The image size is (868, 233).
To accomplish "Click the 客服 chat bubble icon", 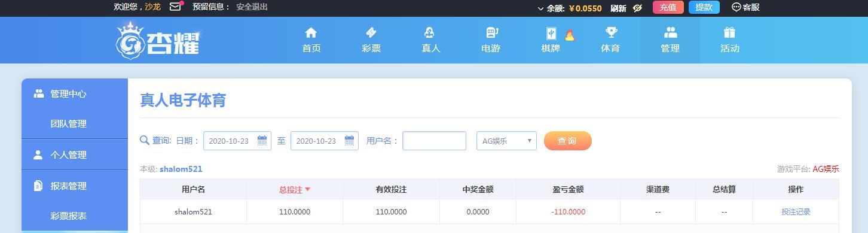I will (x=736, y=7).
